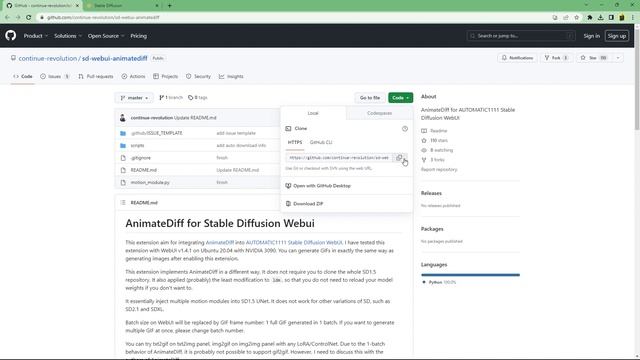Image resolution: width=640 pixels, height=360 pixels.
Task: Click the GitHub search box
Action: [x=521, y=36]
